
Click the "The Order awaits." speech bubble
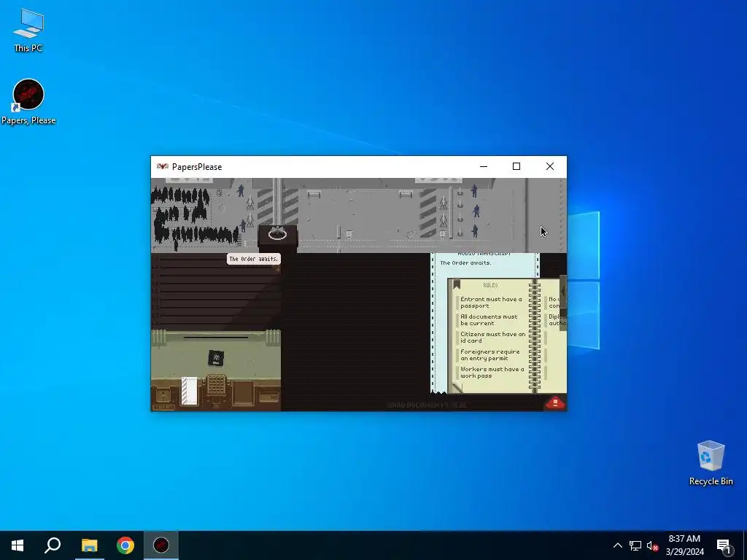point(253,259)
